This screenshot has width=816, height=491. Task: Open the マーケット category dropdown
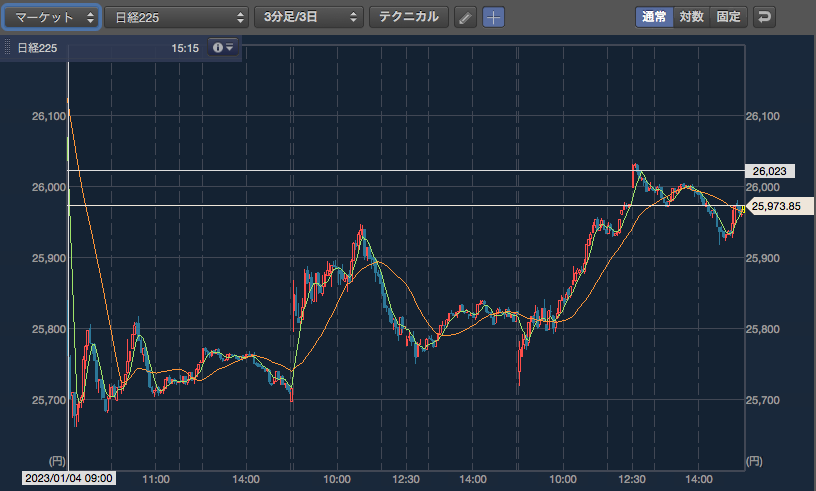coord(52,17)
